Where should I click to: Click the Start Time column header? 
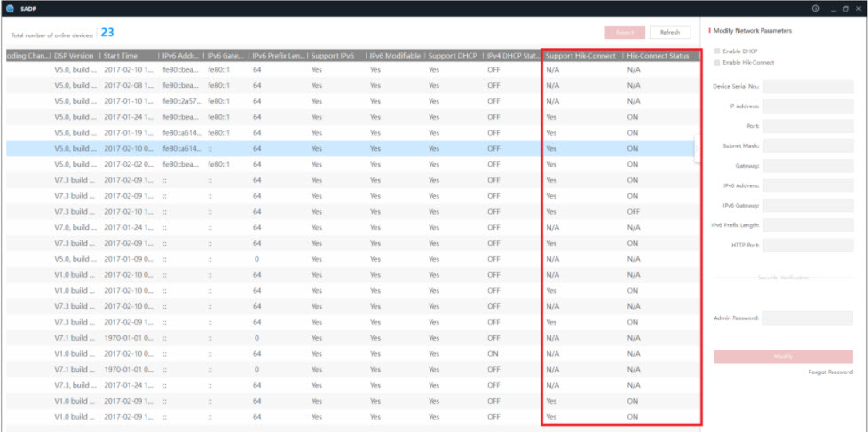click(x=128, y=55)
